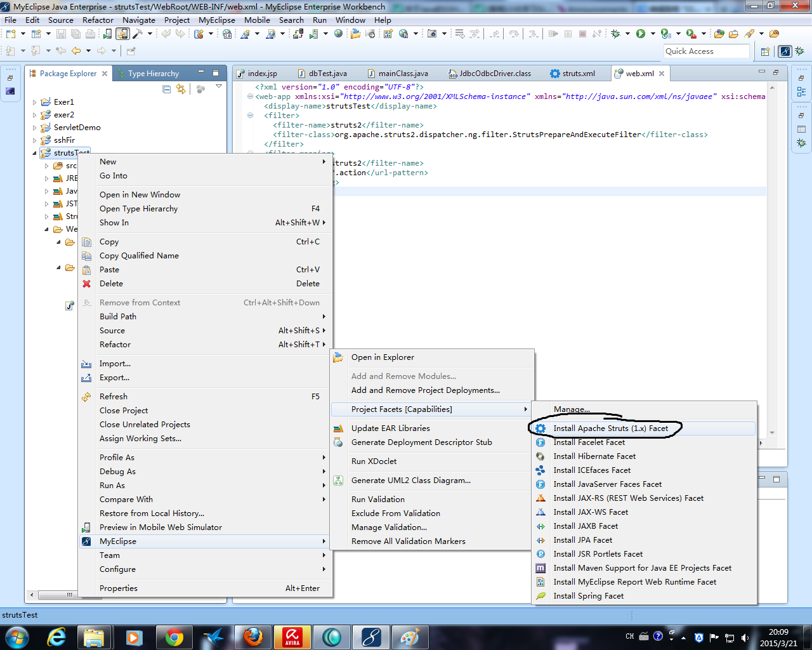This screenshot has height=650, width=812.
Task: Choose Export... in context menu
Action: [205, 378]
